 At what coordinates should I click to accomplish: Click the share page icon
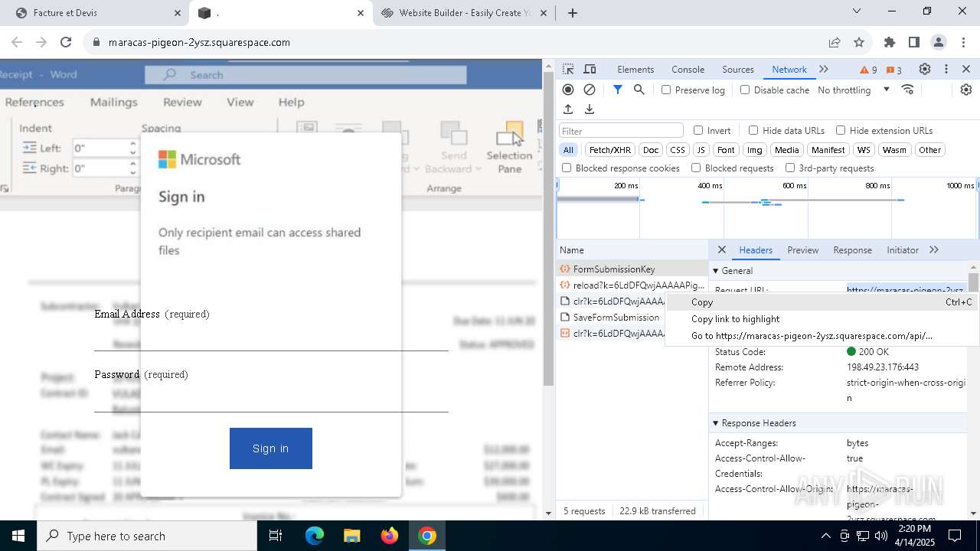tap(835, 42)
